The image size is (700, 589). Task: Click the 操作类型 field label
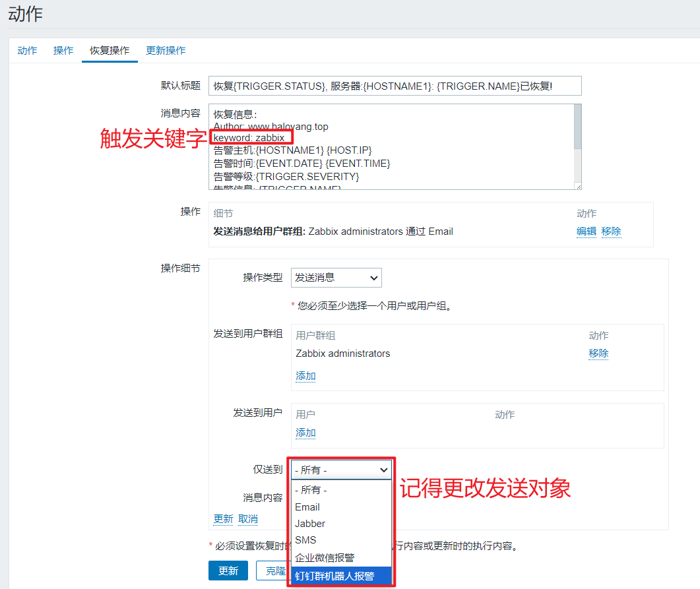coord(263,278)
